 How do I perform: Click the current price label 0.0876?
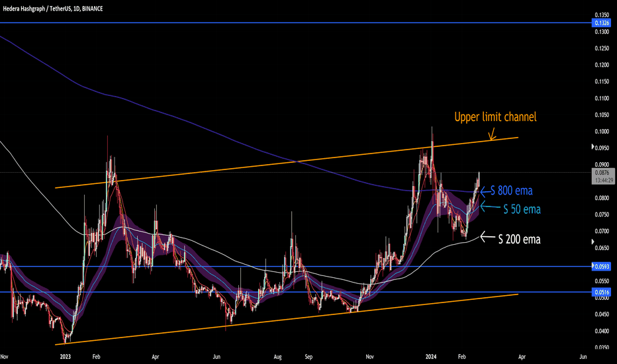[x=602, y=173]
